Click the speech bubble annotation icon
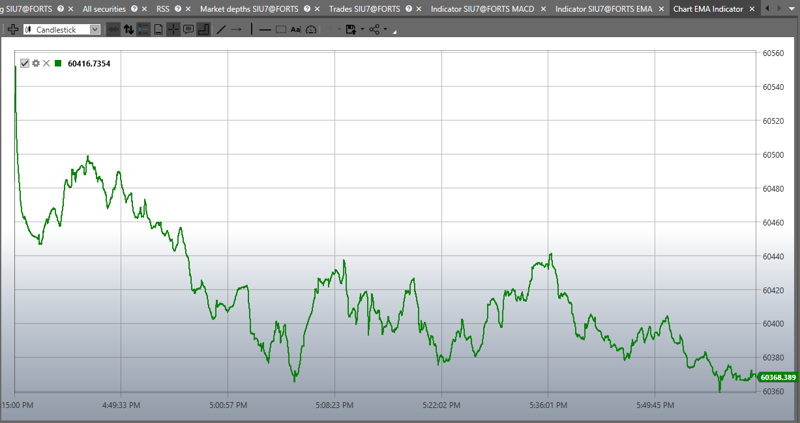 coord(188,30)
